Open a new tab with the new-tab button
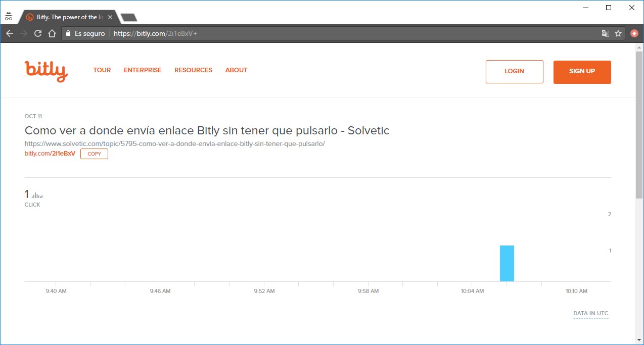 point(129,18)
